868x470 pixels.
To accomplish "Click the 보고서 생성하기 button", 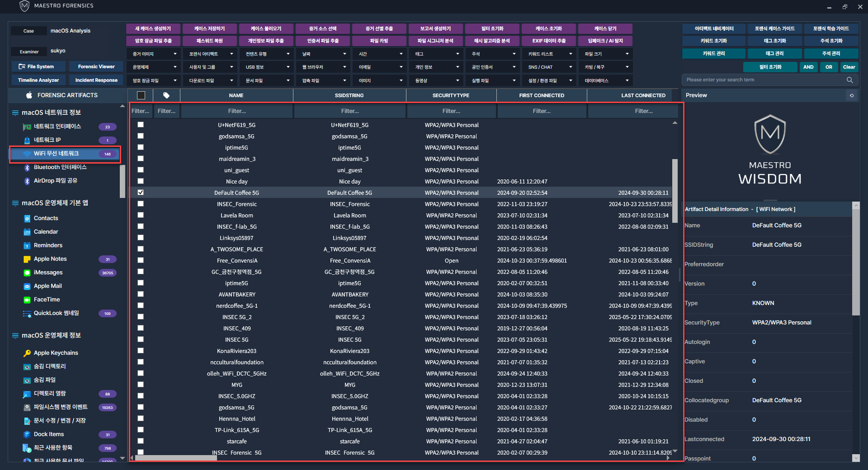I will (435, 28).
